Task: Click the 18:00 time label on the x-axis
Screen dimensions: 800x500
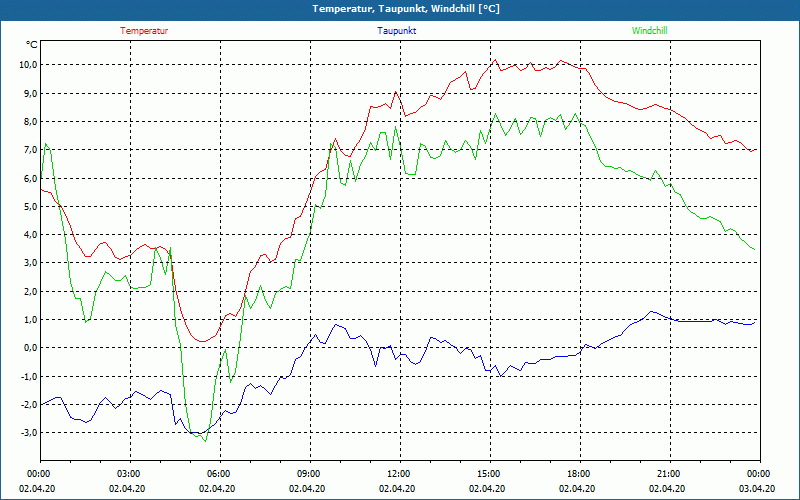Action: point(580,474)
